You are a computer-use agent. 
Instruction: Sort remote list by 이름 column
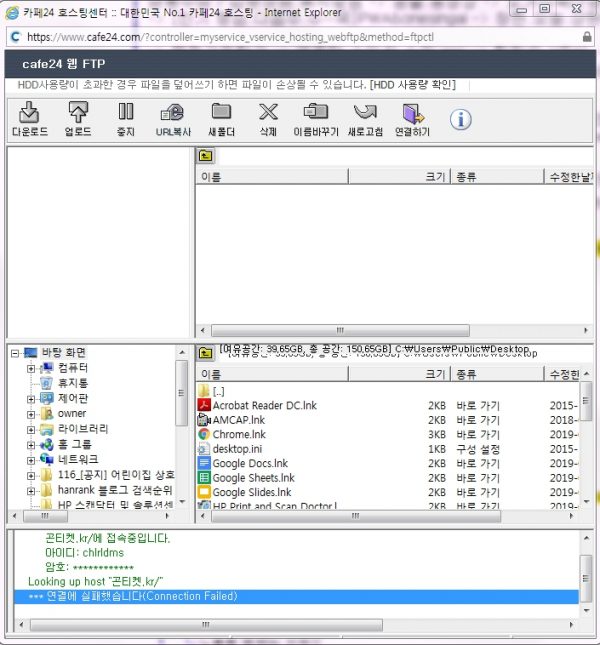click(x=271, y=177)
